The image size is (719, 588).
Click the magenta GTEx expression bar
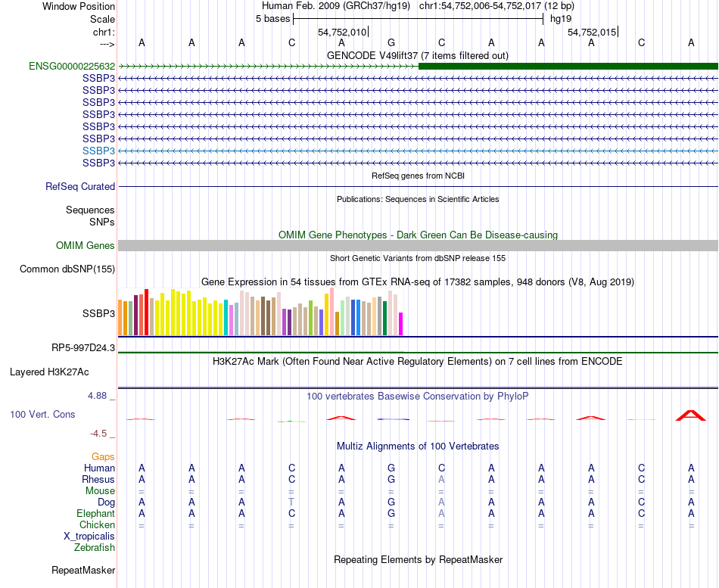[x=401, y=324]
